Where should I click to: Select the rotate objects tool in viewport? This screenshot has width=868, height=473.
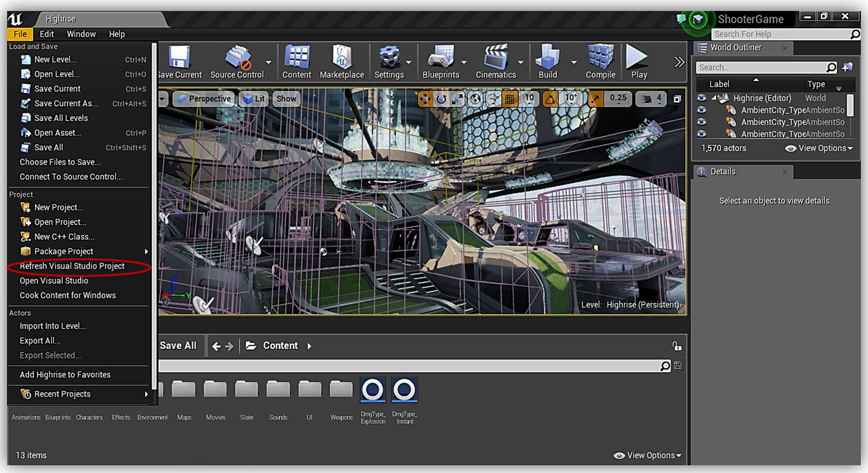tap(441, 99)
